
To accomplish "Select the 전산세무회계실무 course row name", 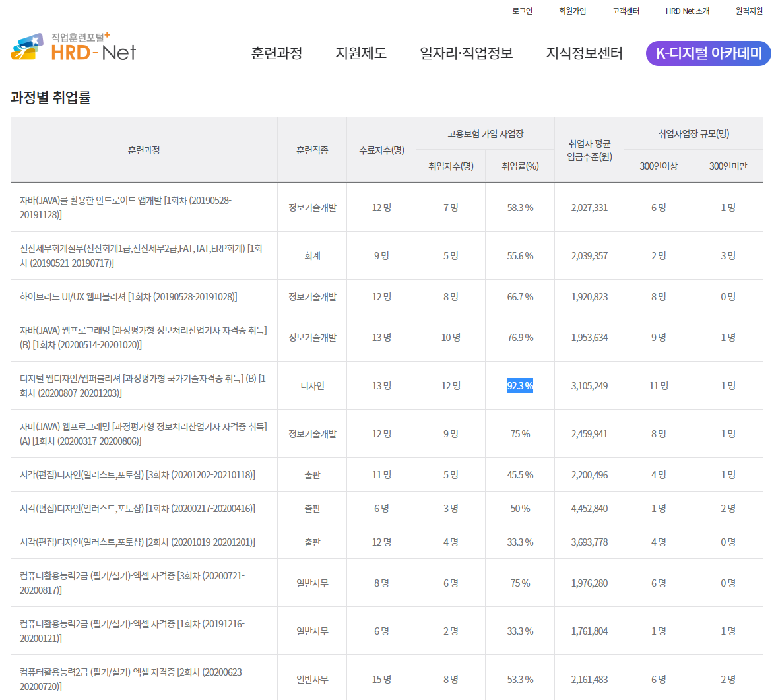I will (141, 256).
